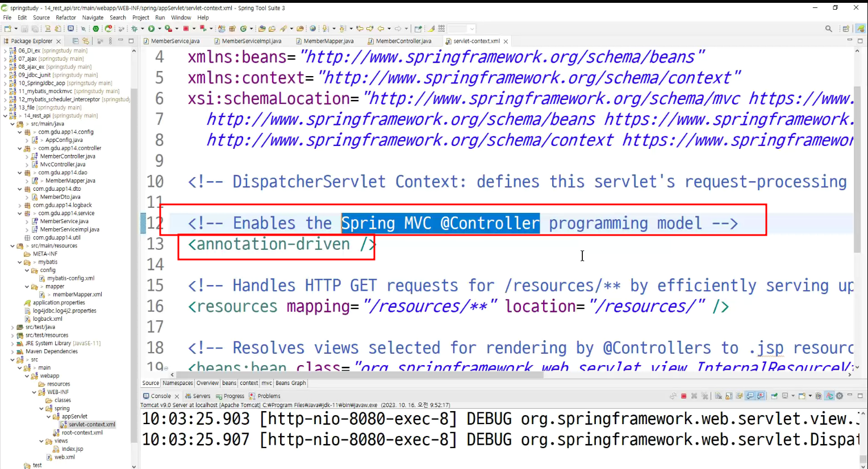Click the Console red Terminate icon
This screenshot has height=469, width=868.
coord(684,396)
